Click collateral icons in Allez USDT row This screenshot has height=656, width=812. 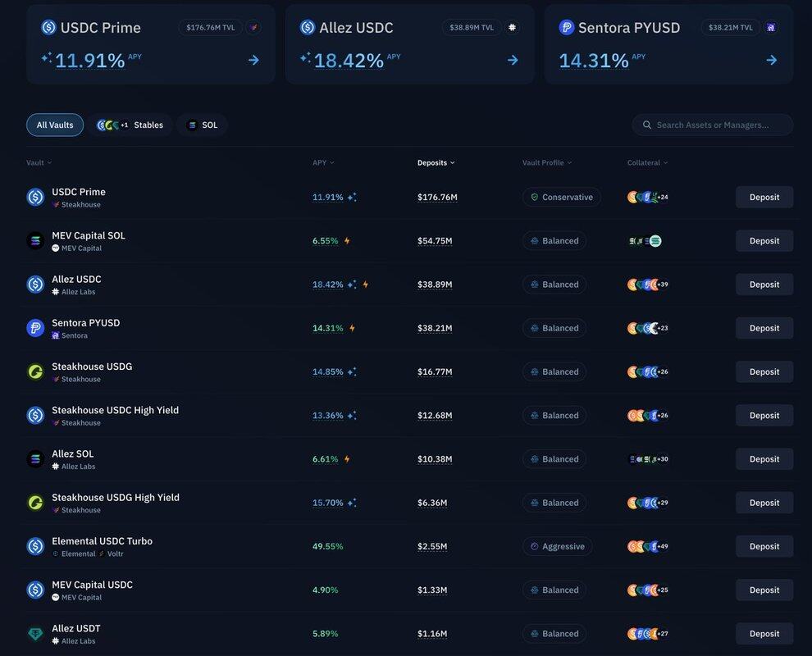tap(648, 634)
